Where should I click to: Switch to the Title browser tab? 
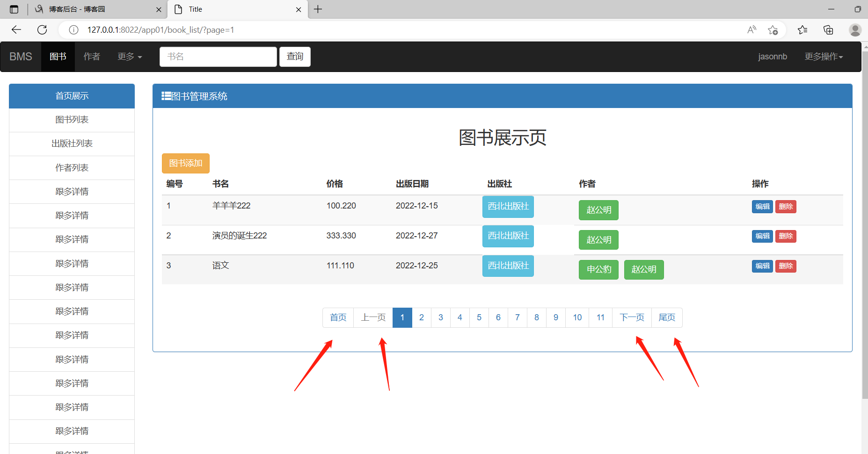click(238, 9)
